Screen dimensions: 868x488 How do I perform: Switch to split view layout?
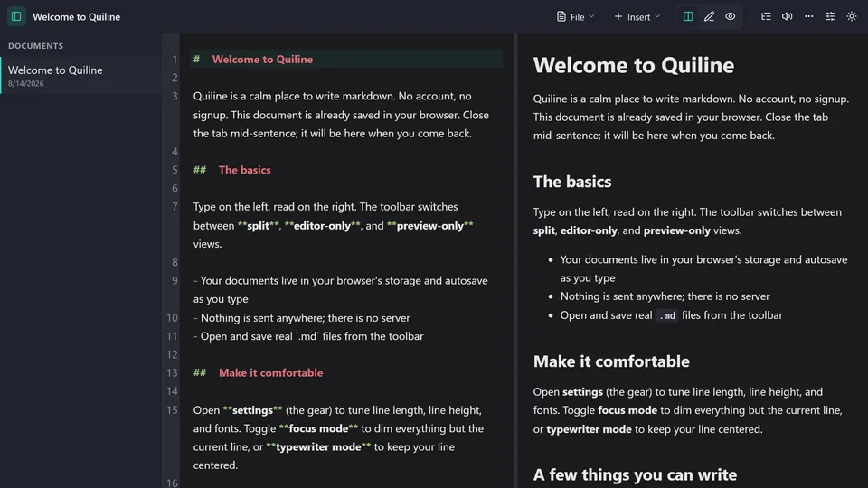pyautogui.click(x=688, y=16)
